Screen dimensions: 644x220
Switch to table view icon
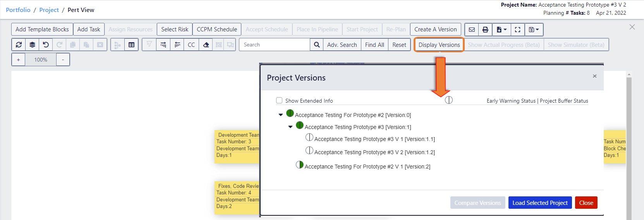coord(132,45)
